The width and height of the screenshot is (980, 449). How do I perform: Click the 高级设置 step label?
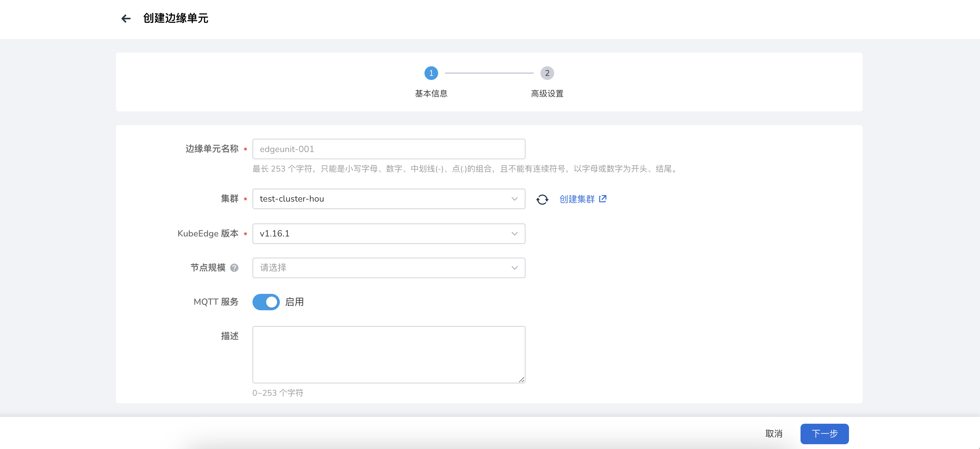pyautogui.click(x=547, y=94)
